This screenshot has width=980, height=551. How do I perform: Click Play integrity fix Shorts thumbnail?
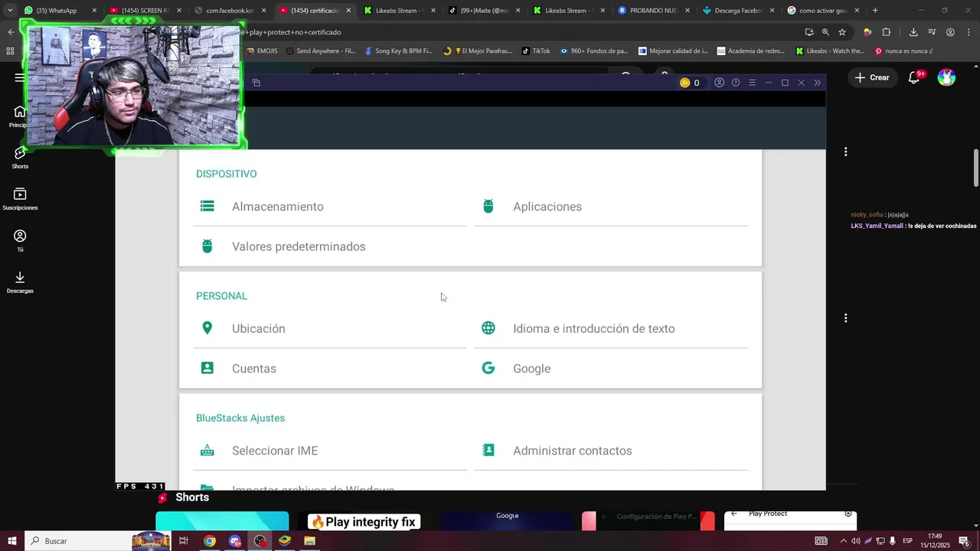click(364, 521)
